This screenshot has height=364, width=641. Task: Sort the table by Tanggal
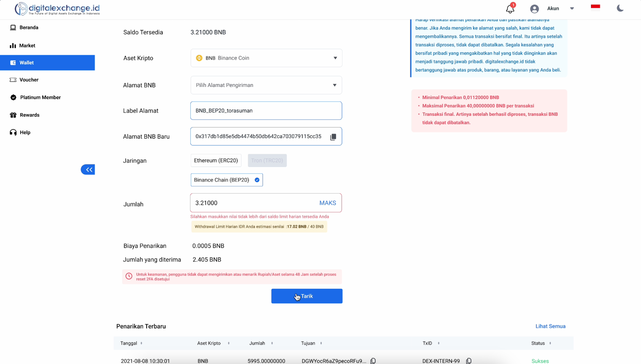[141, 343]
